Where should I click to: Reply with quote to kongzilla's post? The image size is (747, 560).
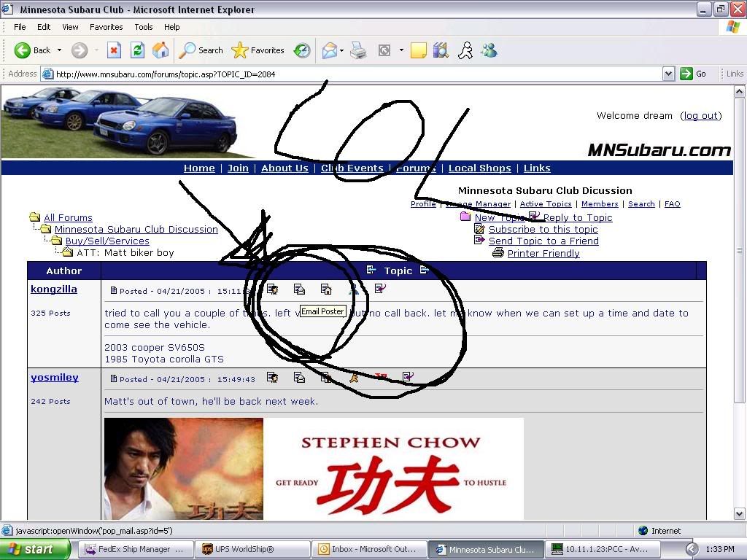380,289
